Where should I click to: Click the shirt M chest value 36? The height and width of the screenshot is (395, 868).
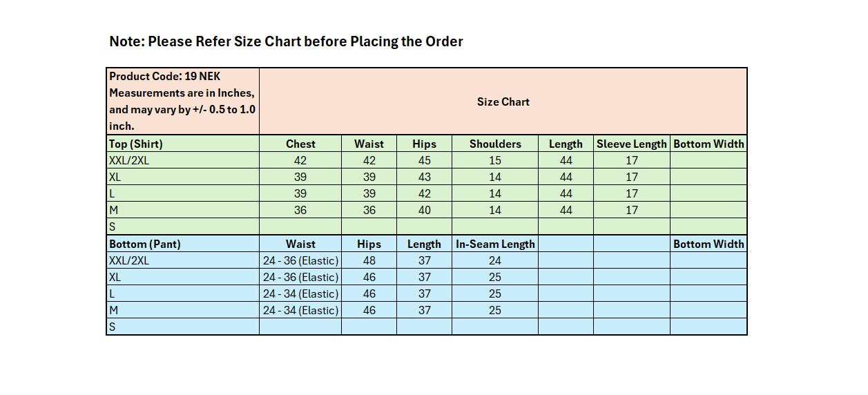(x=300, y=210)
